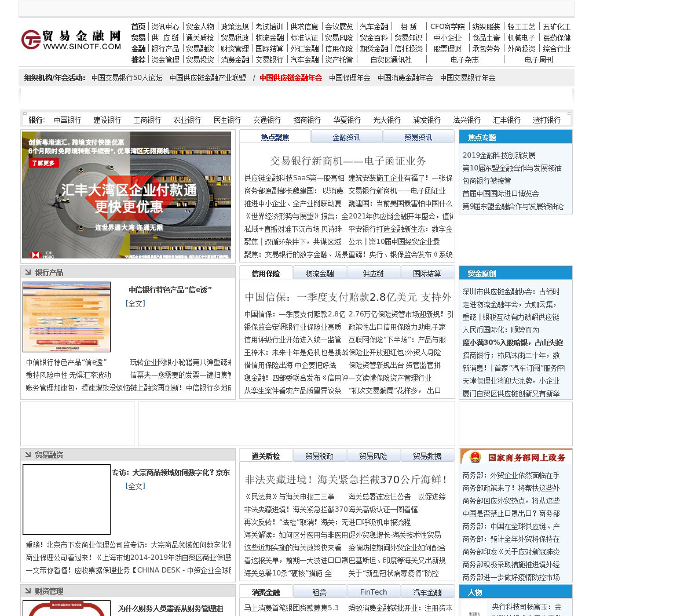Switch to the 贸易资讯 tab

pos(418,137)
